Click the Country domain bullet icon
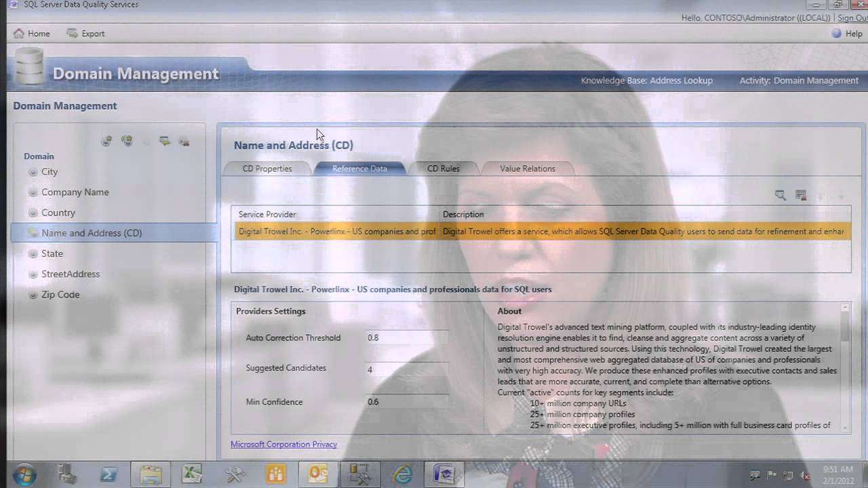 33,213
